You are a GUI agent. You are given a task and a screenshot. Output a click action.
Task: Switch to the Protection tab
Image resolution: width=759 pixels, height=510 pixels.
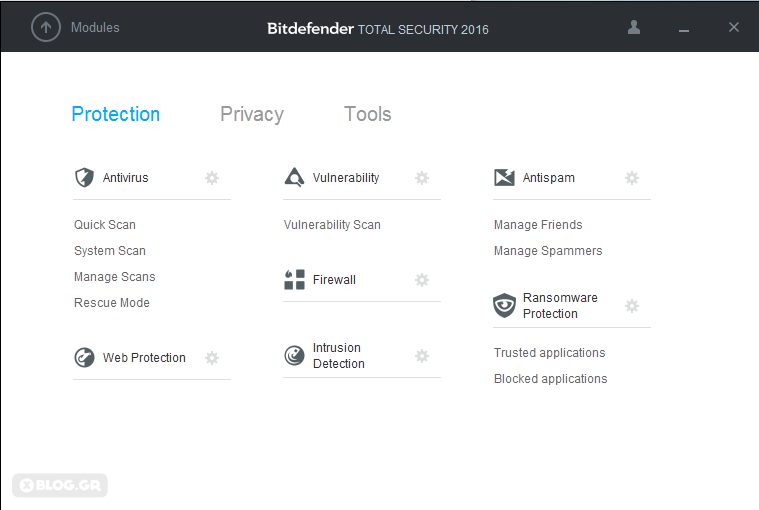pos(116,114)
